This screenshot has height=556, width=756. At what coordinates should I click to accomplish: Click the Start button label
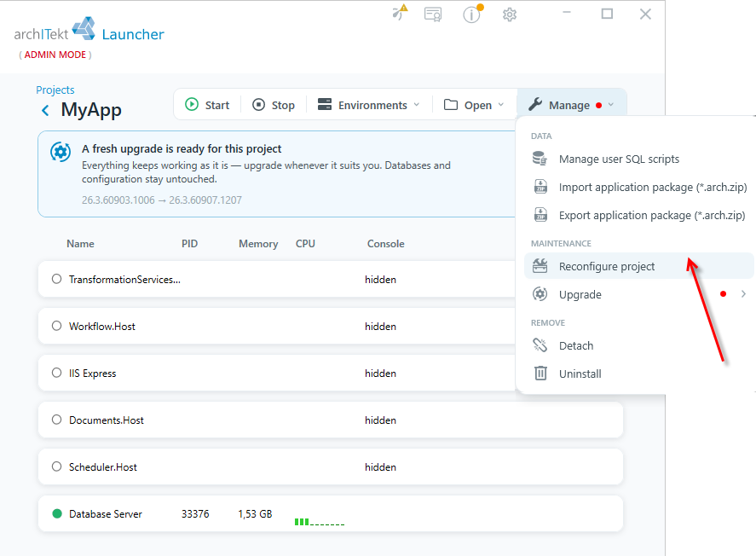click(217, 105)
